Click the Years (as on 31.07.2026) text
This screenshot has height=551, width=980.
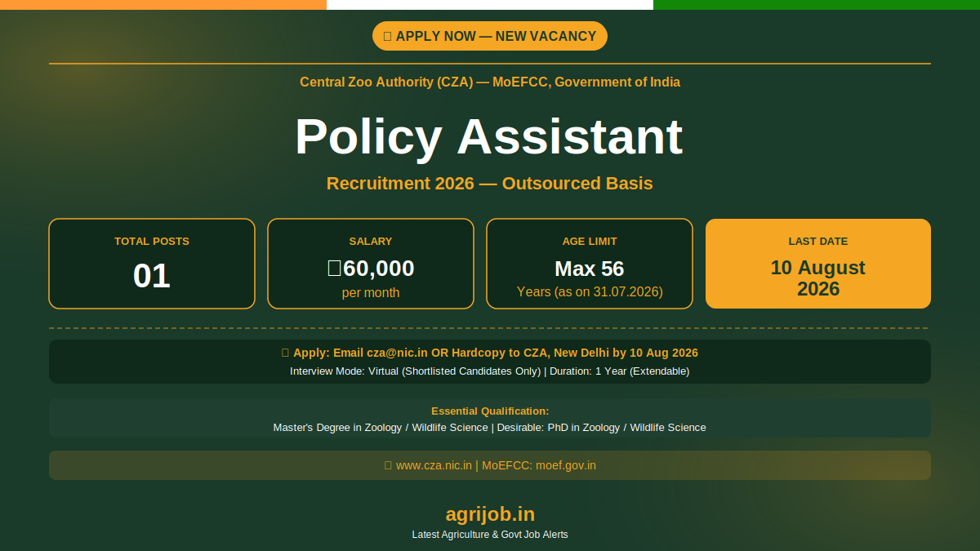590,291
